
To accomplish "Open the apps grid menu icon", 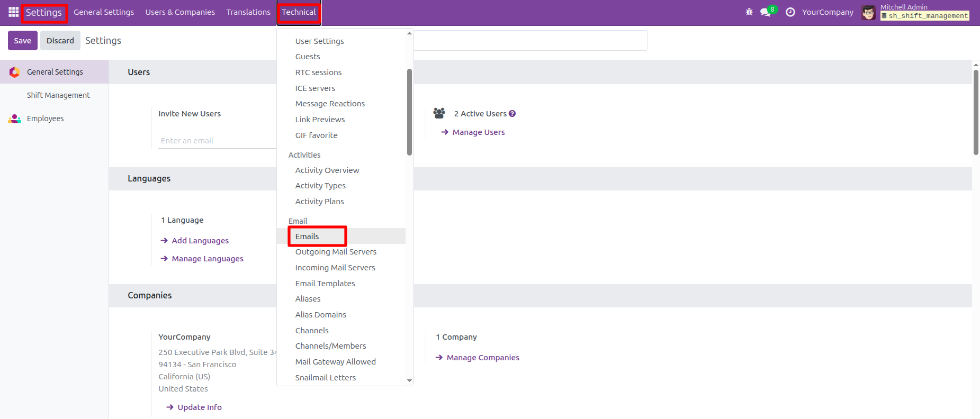I will click(13, 12).
